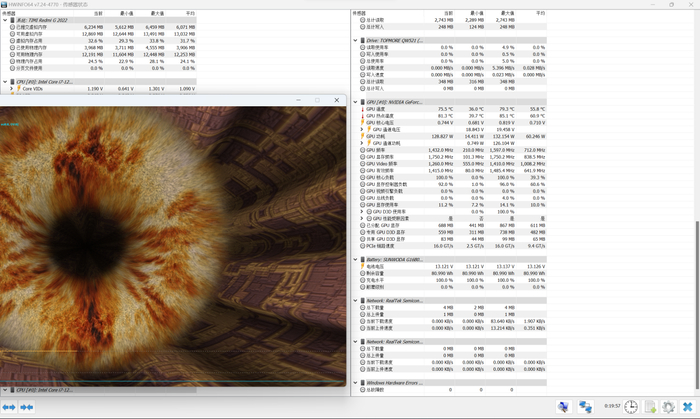
Task: Close the FurMark stress test window
Action: tap(337, 100)
